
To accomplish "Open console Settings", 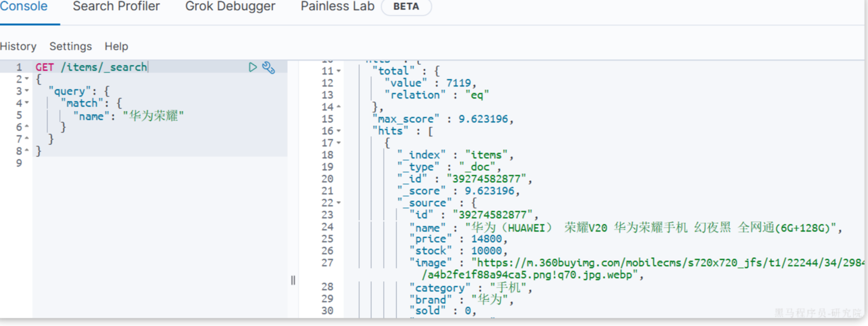I will (x=70, y=46).
